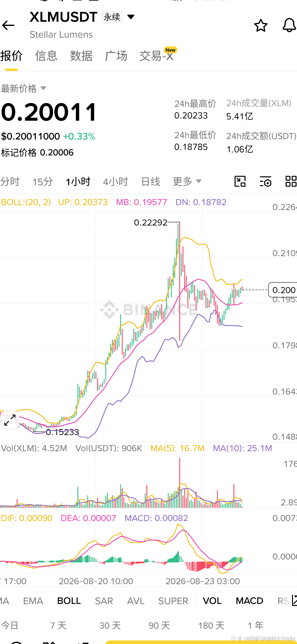Select the 1小时 chart interval
297x644 pixels.
78,182
